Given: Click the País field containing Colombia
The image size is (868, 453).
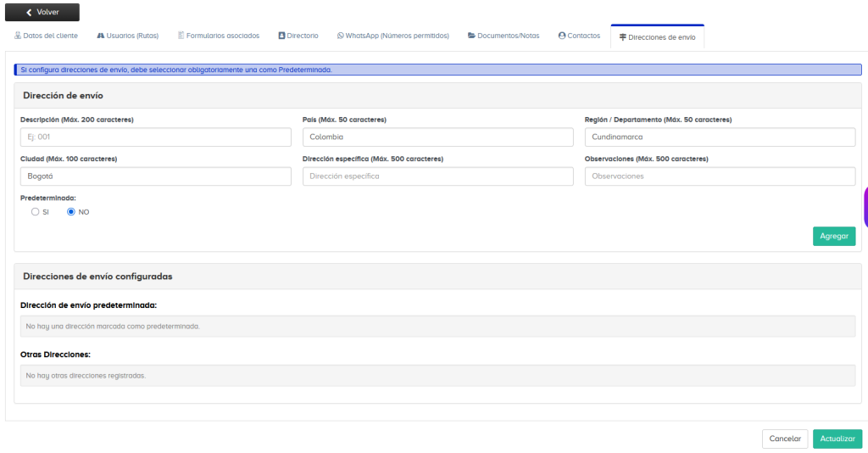Looking at the screenshot, I should point(438,137).
